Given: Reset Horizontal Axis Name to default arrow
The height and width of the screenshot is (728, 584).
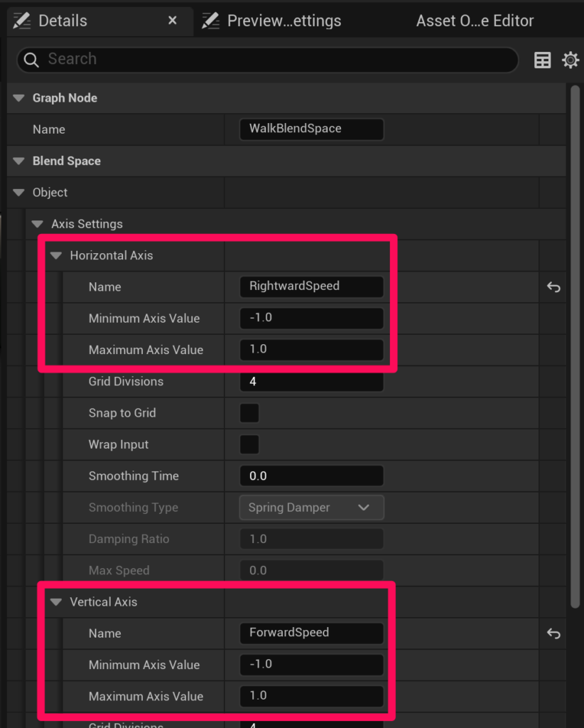Looking at the screenshot, I should [x=553, y=287].
